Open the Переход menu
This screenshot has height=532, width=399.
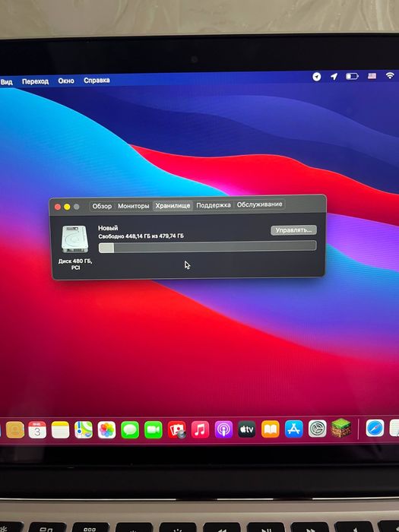pos(35,81)
